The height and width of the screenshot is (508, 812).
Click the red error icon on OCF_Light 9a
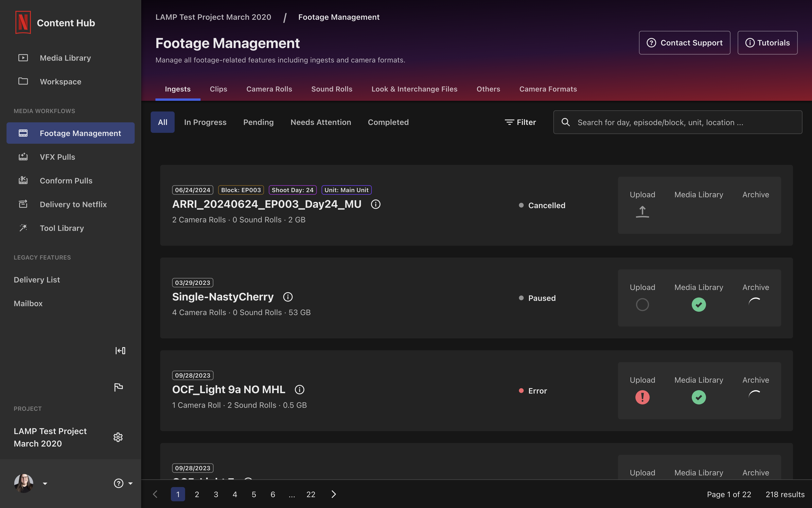pos(642,398)
